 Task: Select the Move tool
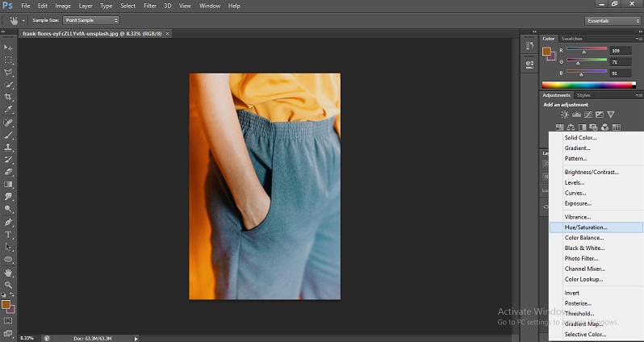coord(9,48)
